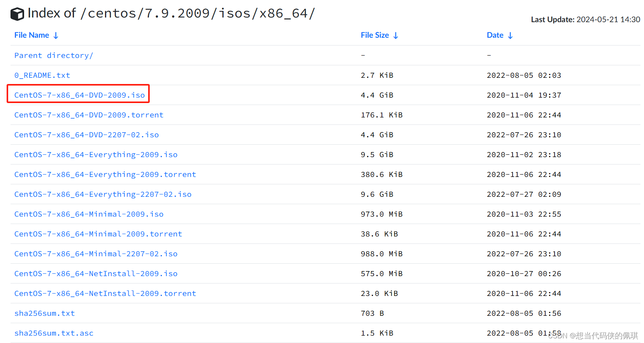644x343 pixels.
Task: Click the 380.6 KiB file size value
Action: click(x=381, y=175)
